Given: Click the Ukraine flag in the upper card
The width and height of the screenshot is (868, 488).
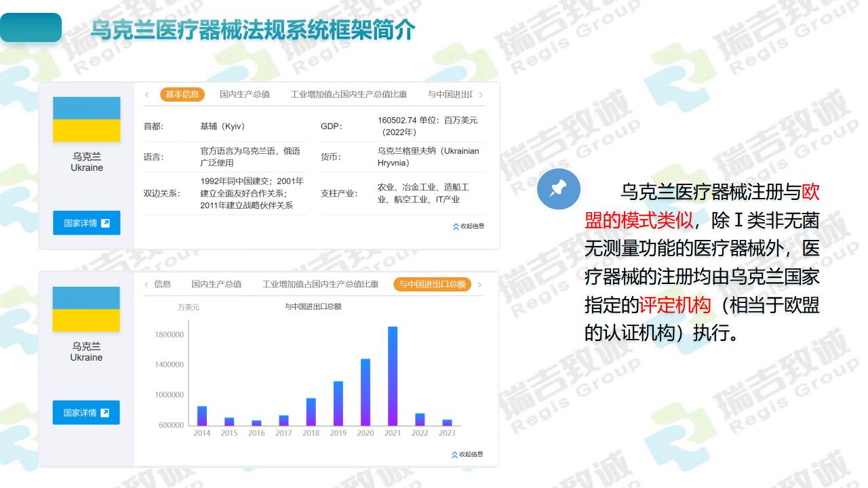Looking at the screenshot, I should click(87, 119).
